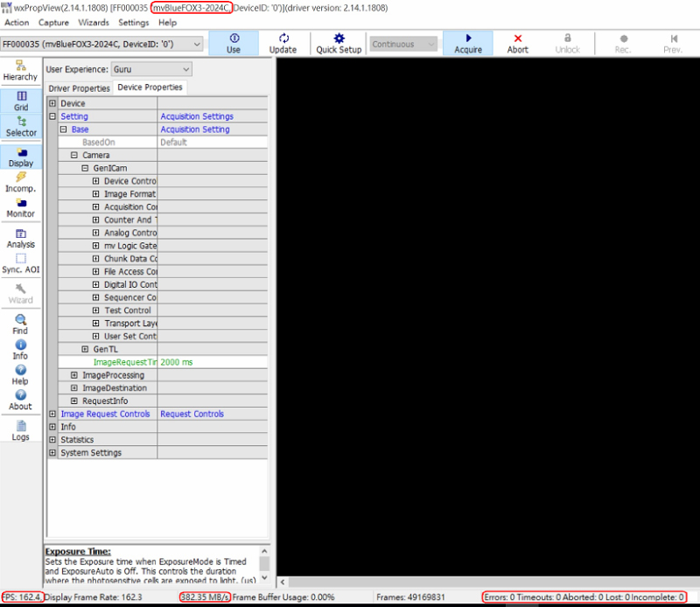The width and height of the screenshot is (700, 607).
Task: Switch to Driver Properties tab
Action: tap(79, 88)
